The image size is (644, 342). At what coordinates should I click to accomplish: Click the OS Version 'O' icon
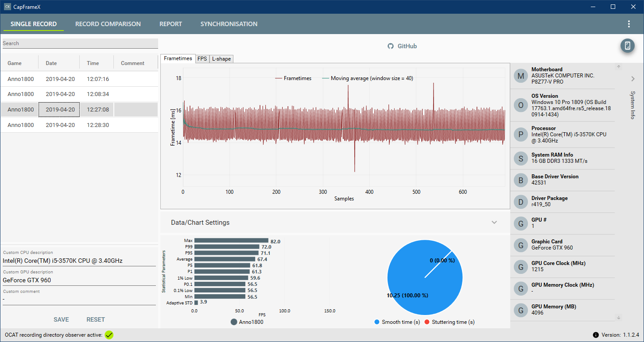[x=520, y=105]
